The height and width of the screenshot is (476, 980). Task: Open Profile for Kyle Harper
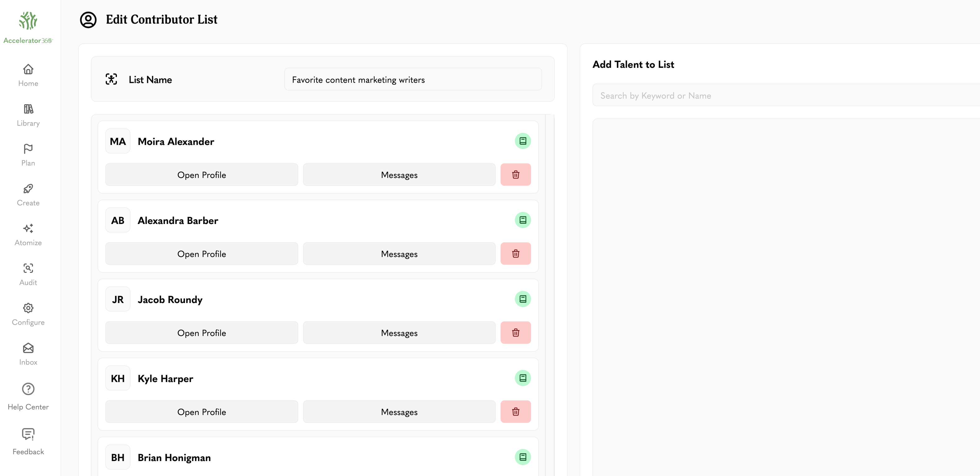(202, 412)
